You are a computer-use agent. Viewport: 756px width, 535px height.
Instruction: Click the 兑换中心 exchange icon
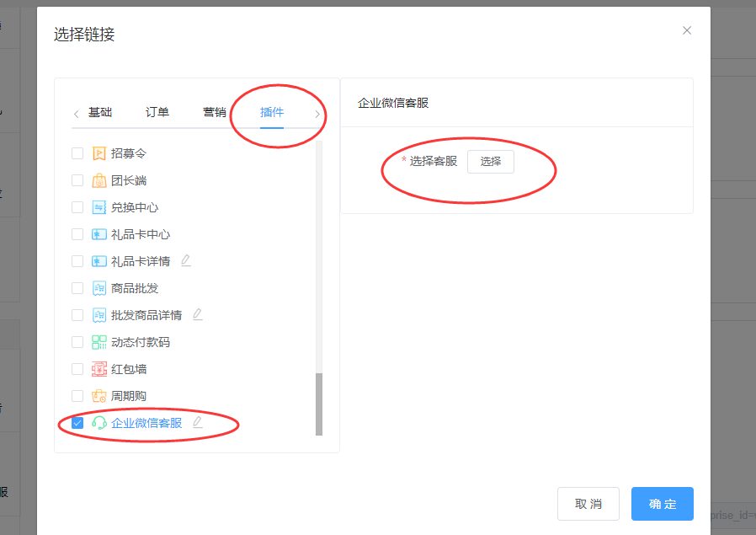tap(99, 207)
